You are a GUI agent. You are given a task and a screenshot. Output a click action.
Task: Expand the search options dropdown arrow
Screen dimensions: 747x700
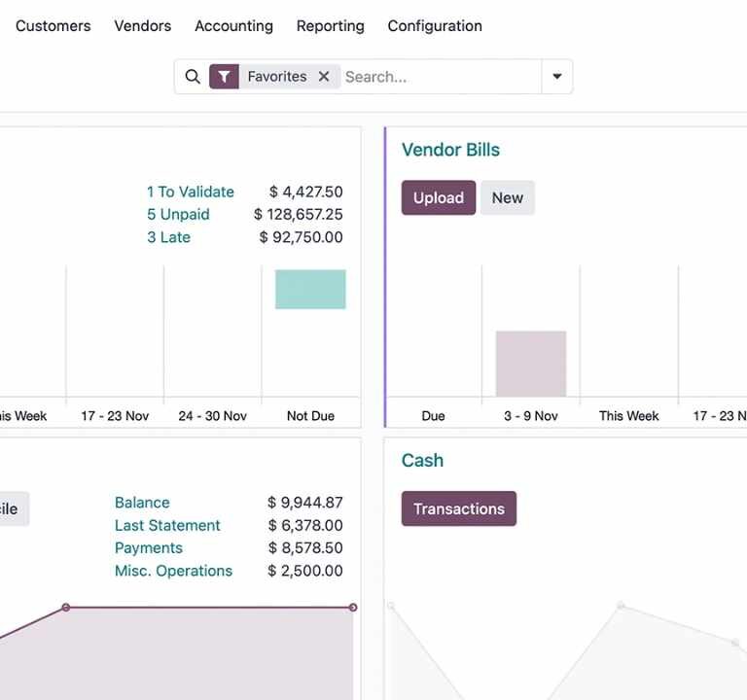(556, 77)
